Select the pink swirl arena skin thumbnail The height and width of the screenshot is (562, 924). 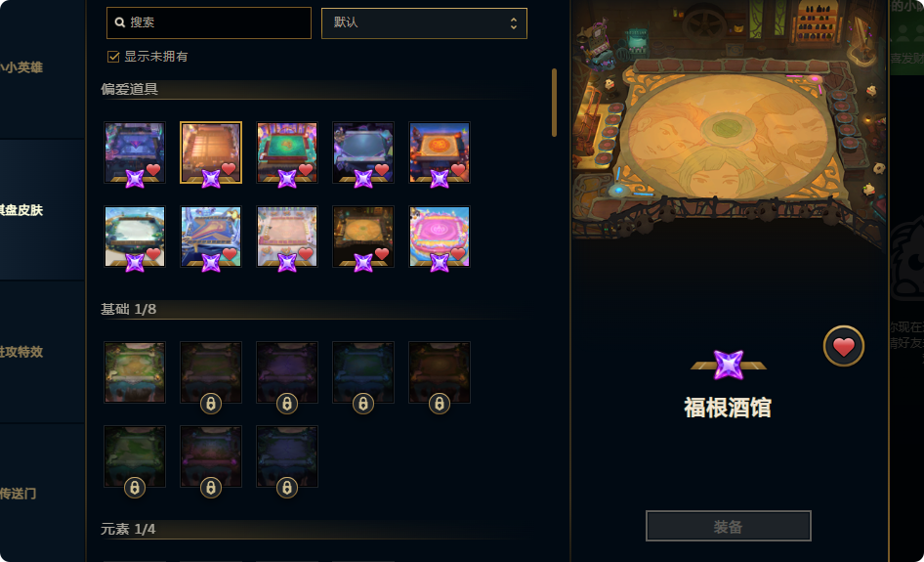439,237
